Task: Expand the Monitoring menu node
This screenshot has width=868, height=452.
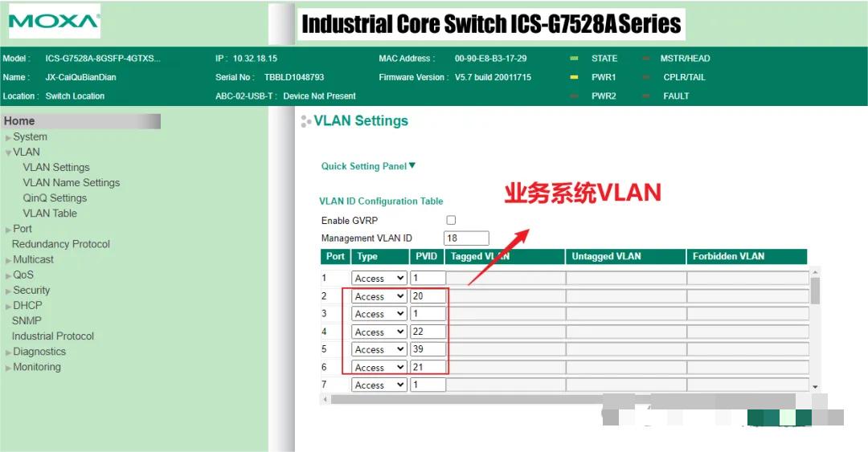Action: click(8, 368)
